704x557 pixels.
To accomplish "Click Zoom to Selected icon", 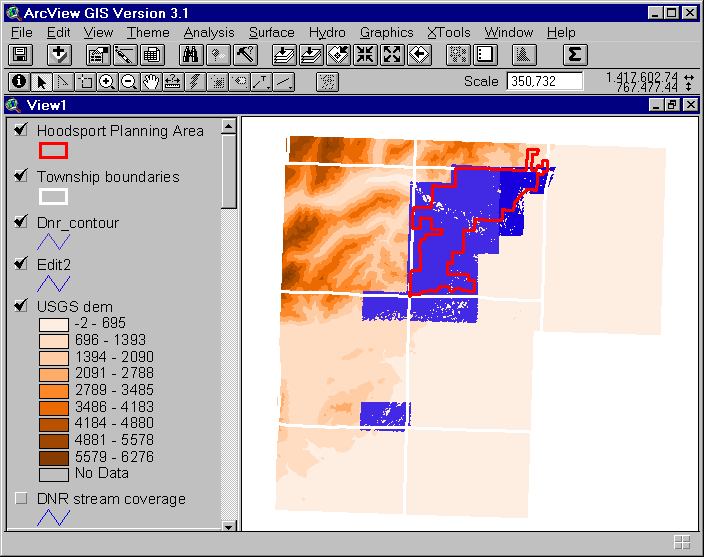I will [338, 55].
